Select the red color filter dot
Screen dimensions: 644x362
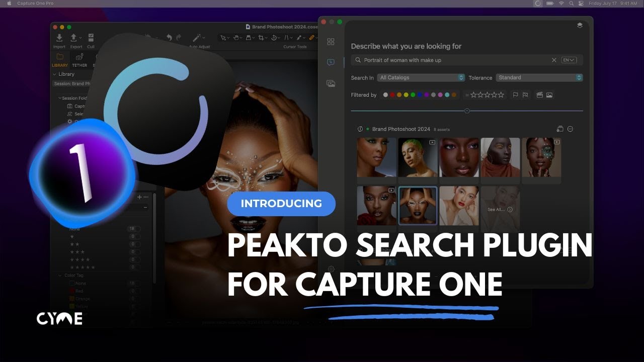[x=392, y=95]
